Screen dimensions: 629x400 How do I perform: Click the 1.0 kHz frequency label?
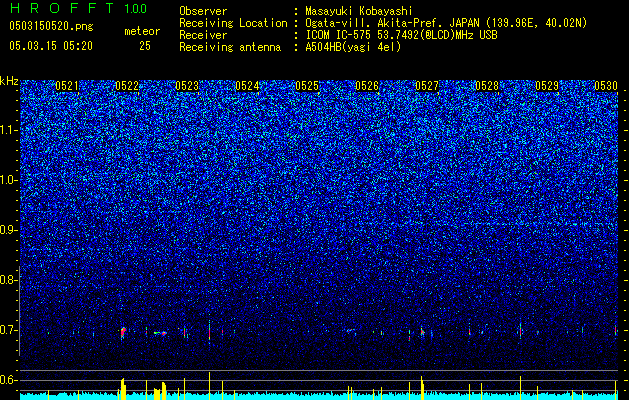click(x=8, y=180)
